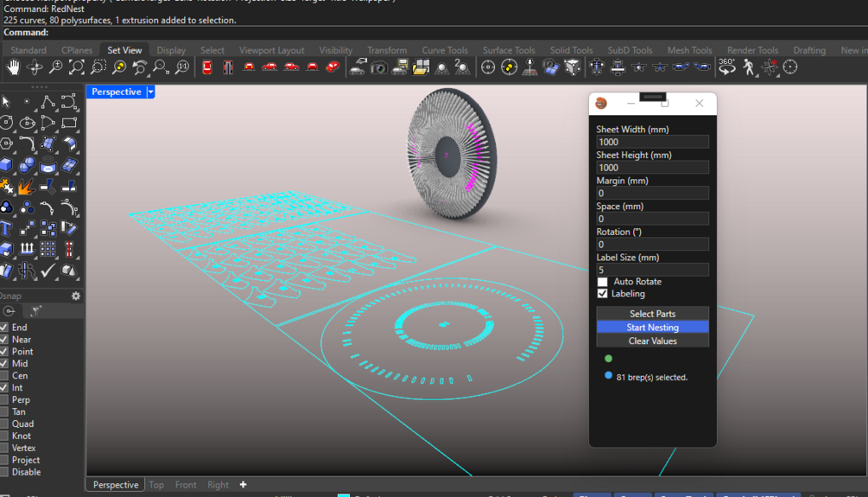Select the Text object tool
Screen dimensions: 868x497
(7, 229)
